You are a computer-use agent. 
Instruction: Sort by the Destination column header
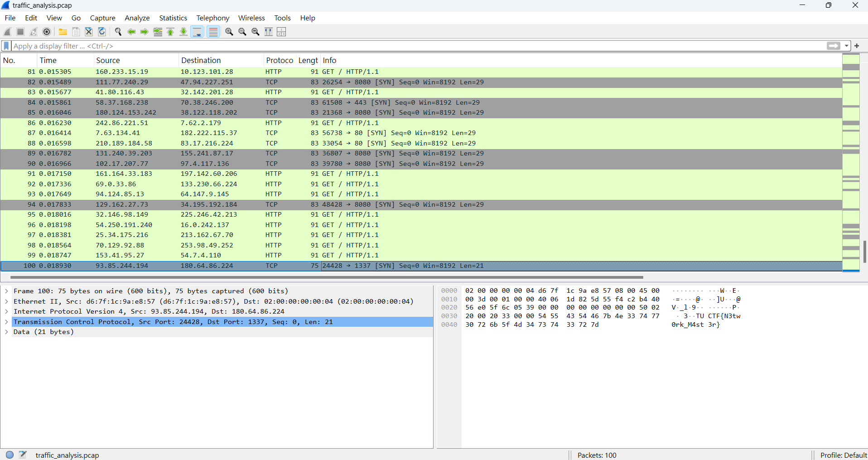(x=221, y=60)
